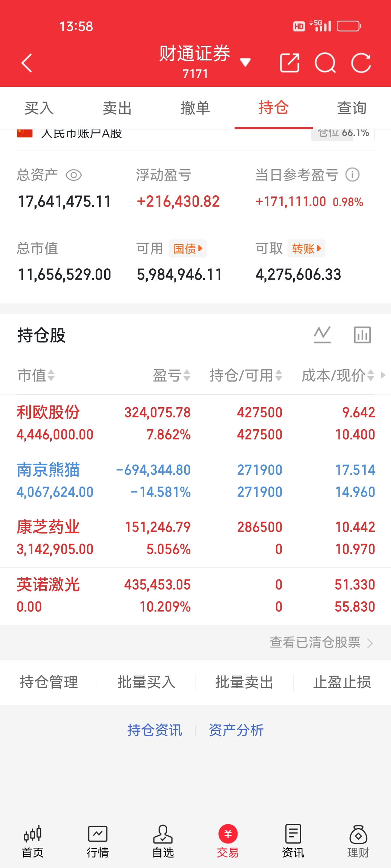
Task: Open the share/export icon in header
Action: pyautogui.click(x=290, y=63)
